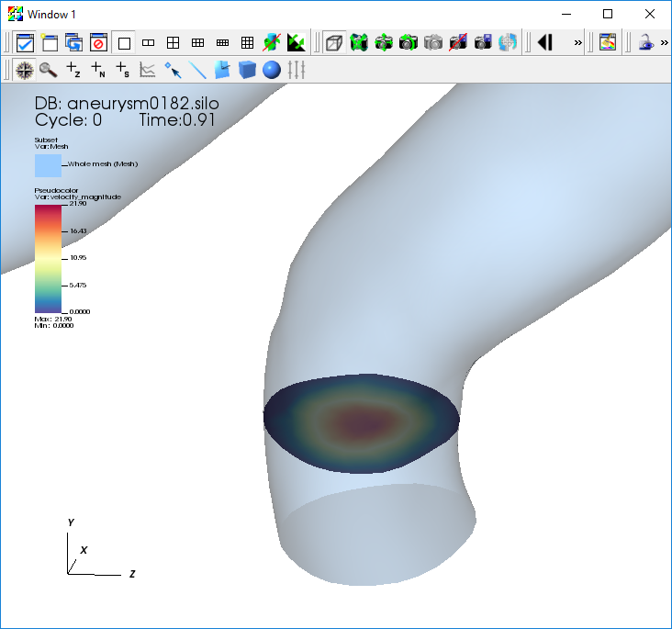Click the Whole mesh light-blue legend swatch

(x=48, y=165)
